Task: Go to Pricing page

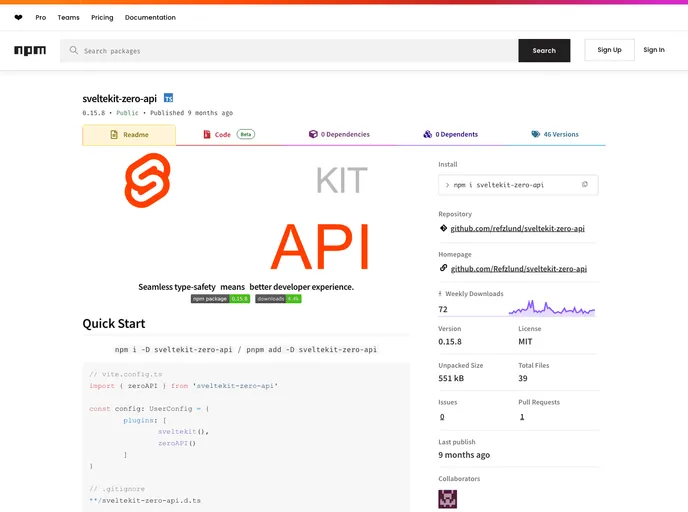Action: pos(102,18)
